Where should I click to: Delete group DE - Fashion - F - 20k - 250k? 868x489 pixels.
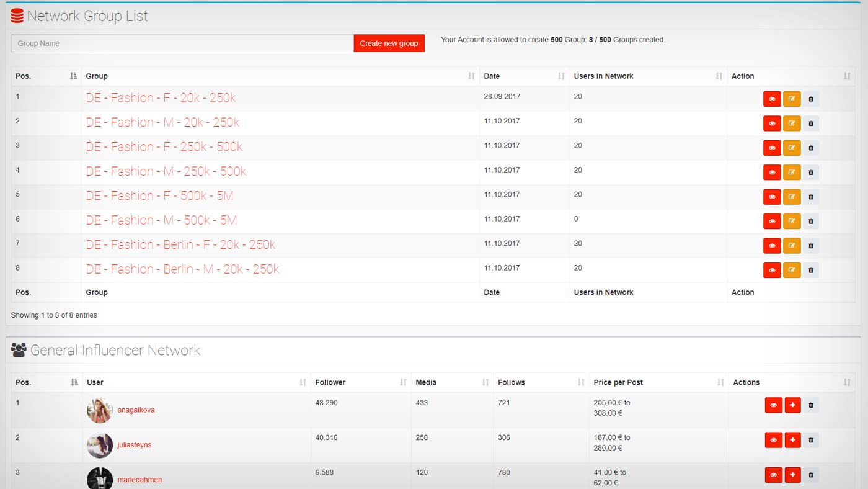pos(811,99)
